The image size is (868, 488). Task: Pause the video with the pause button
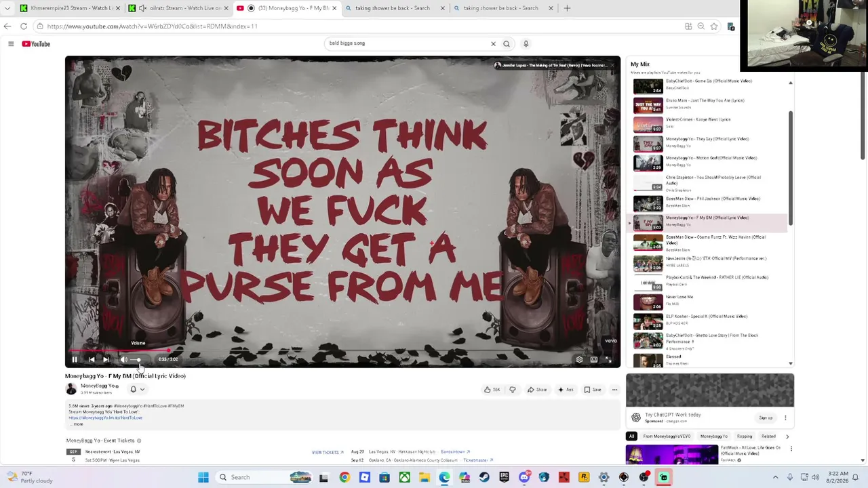(x=75, y=359)
